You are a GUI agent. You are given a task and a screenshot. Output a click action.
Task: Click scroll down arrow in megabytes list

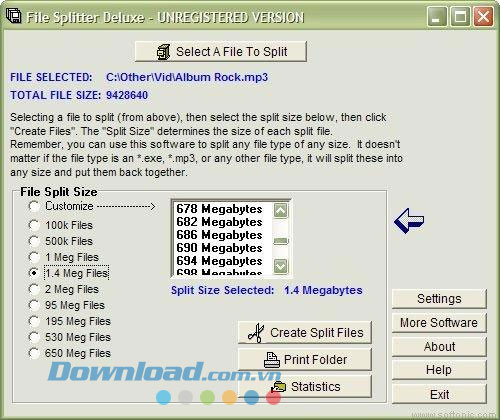(x=280, y=266)
